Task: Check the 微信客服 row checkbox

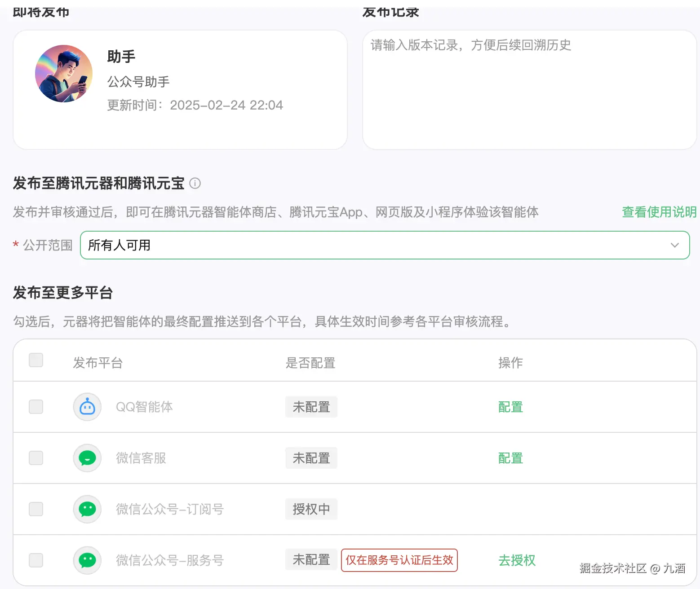Action: 36,458
